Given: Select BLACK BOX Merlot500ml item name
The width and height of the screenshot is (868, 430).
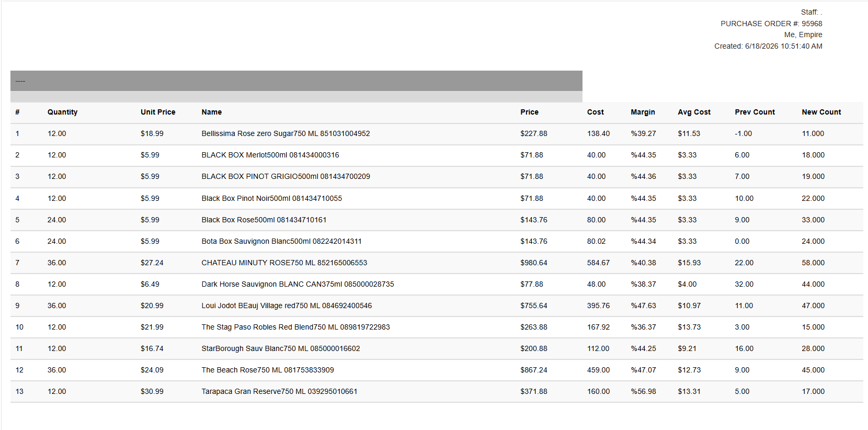Looking at the screenshot, I should click(x=270, y=155).
